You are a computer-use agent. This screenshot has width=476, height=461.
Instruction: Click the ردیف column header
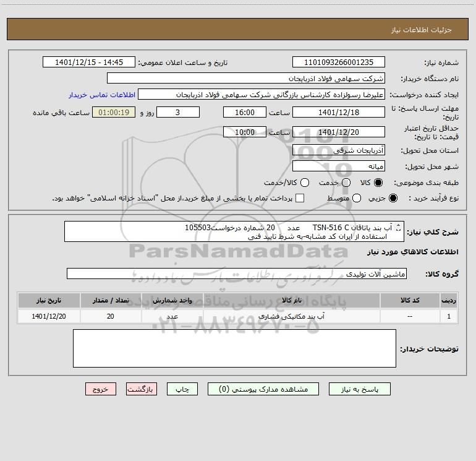click(x=449, y=300)
